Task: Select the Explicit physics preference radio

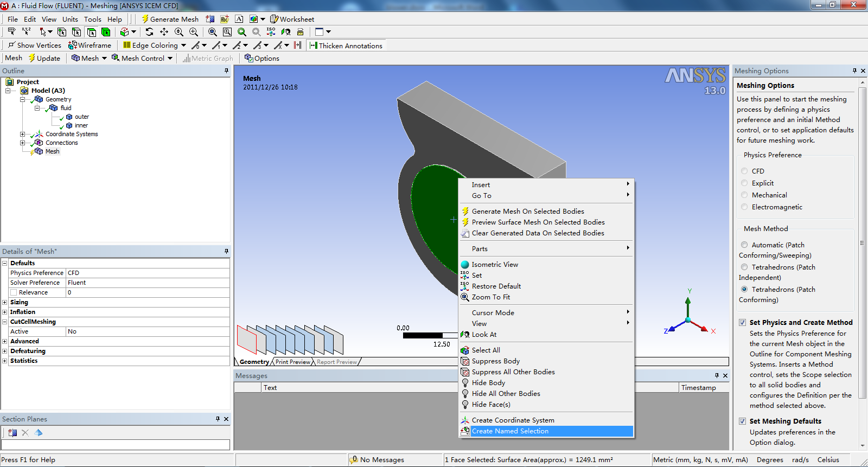Action: pos(744,183)
